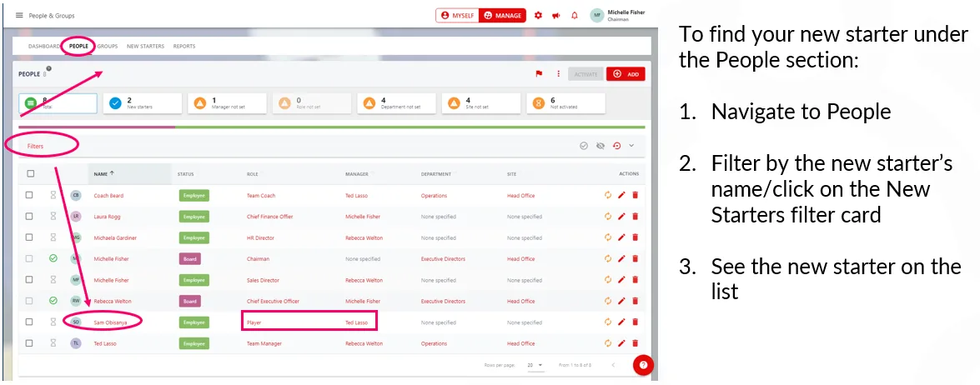This screenshot has height=385, width=980.
Task: Select the Not activated filter card
Action: pos(565,103)
